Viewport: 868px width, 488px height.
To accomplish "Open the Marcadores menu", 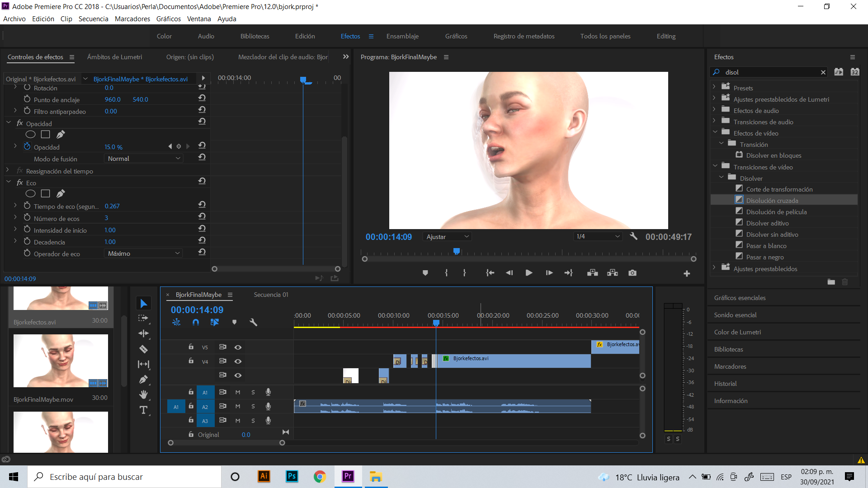I will (x=132, y=19).
